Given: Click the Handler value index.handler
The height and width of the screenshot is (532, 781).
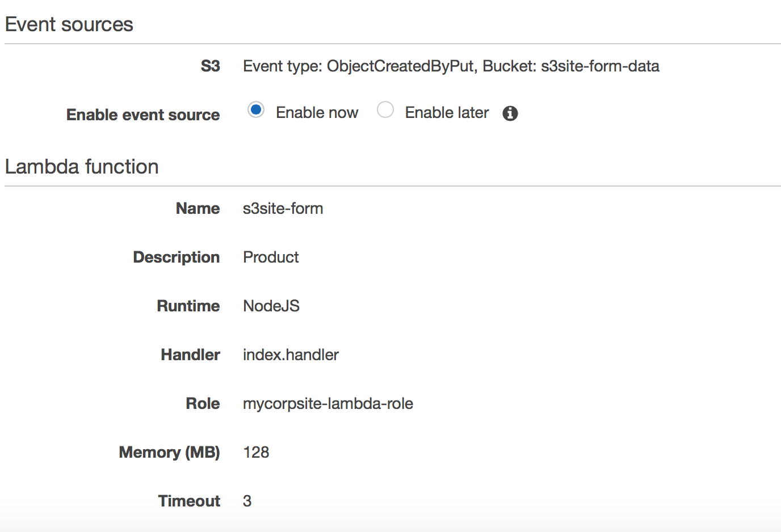Looking at the screenshot, I should (x=291, y=355).
